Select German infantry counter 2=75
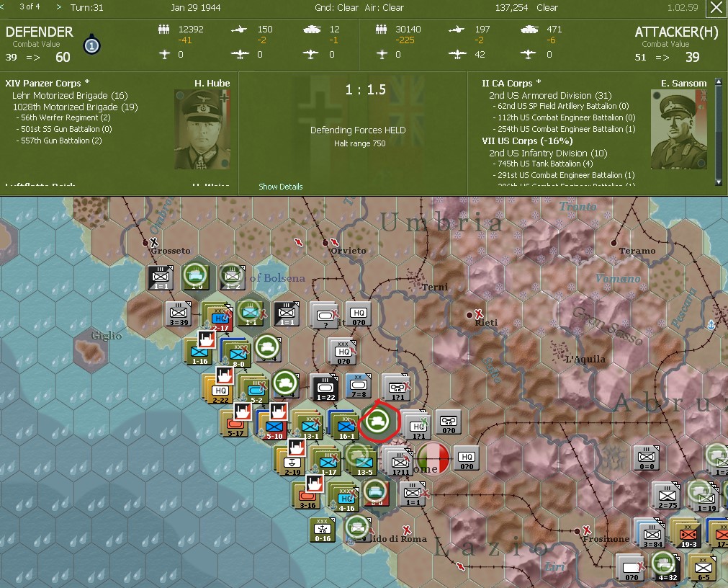The height and width of the screenshot is (588, 728). [667, 496]
